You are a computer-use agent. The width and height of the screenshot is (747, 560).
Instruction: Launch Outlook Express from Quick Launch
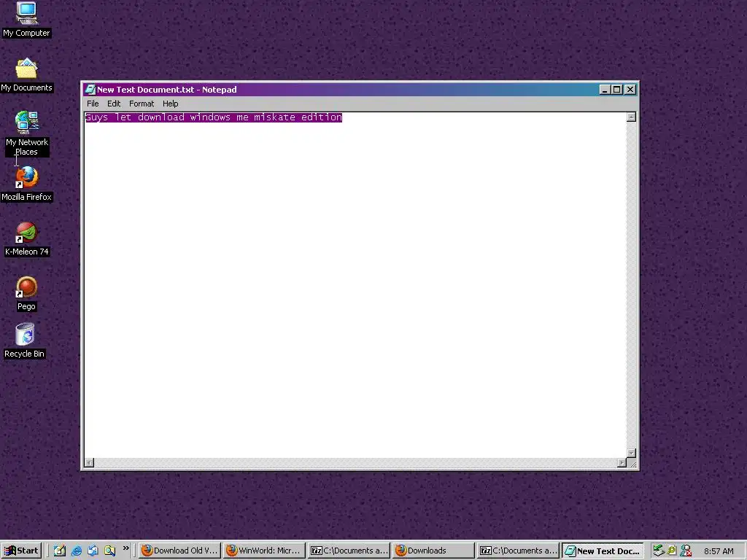(93, 551)
